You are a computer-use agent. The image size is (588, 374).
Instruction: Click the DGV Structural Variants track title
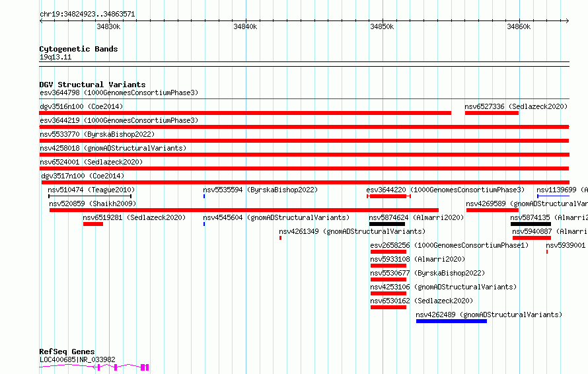coord(92,85)
